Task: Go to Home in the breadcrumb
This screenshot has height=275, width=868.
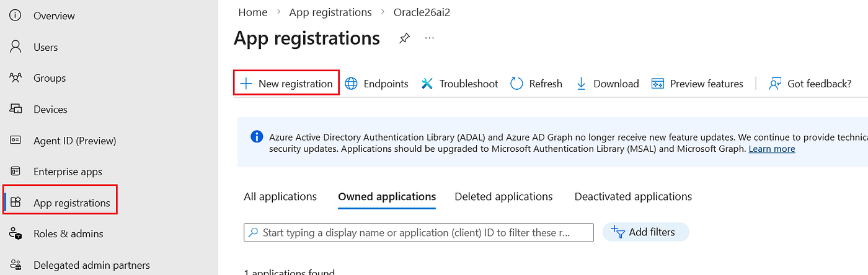Action: [253, 12]
